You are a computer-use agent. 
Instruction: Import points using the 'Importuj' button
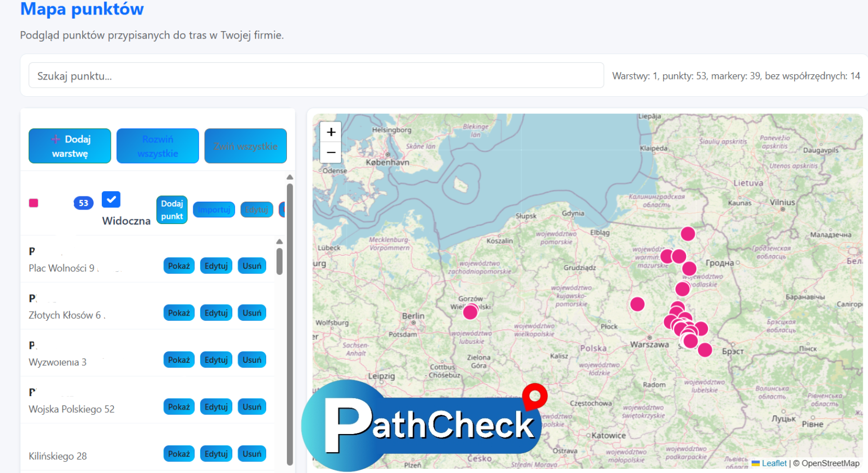tap(214, 209)
